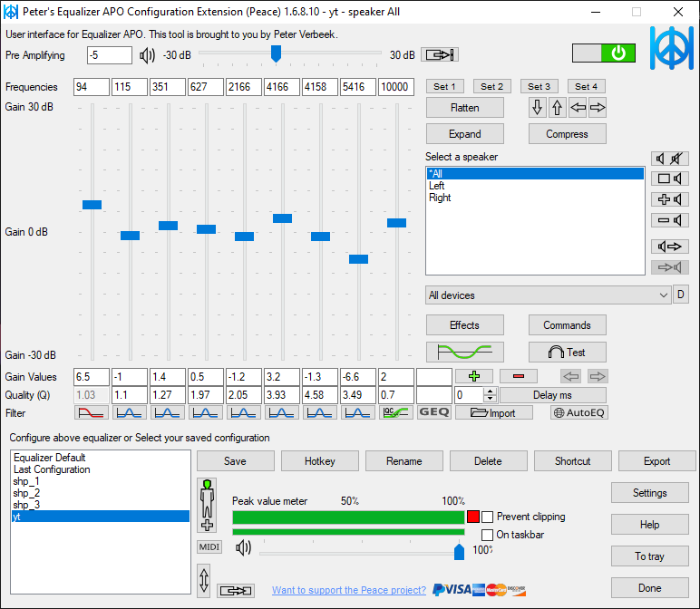Save the current configuration
The image size is (700, 609).
pyautogui.click(x=235, y=461)
